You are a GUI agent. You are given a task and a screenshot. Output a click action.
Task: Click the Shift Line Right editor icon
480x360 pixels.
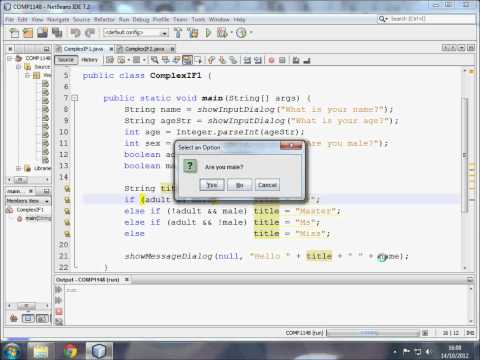tap(258, 60)
